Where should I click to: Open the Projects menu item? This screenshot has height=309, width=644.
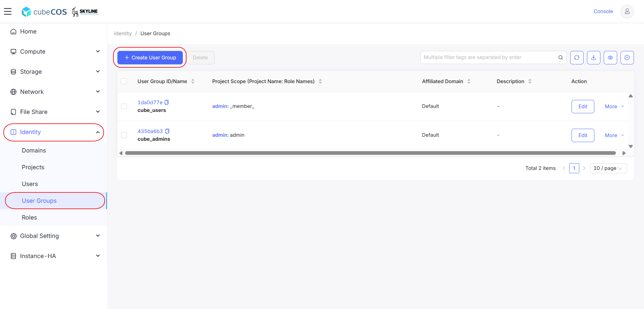coord(33,167)
